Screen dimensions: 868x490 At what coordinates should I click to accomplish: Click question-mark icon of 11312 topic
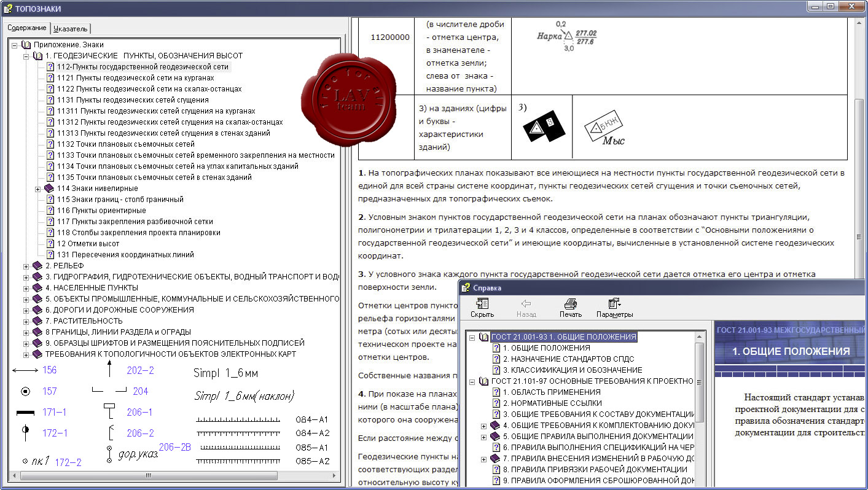point(50,122)
